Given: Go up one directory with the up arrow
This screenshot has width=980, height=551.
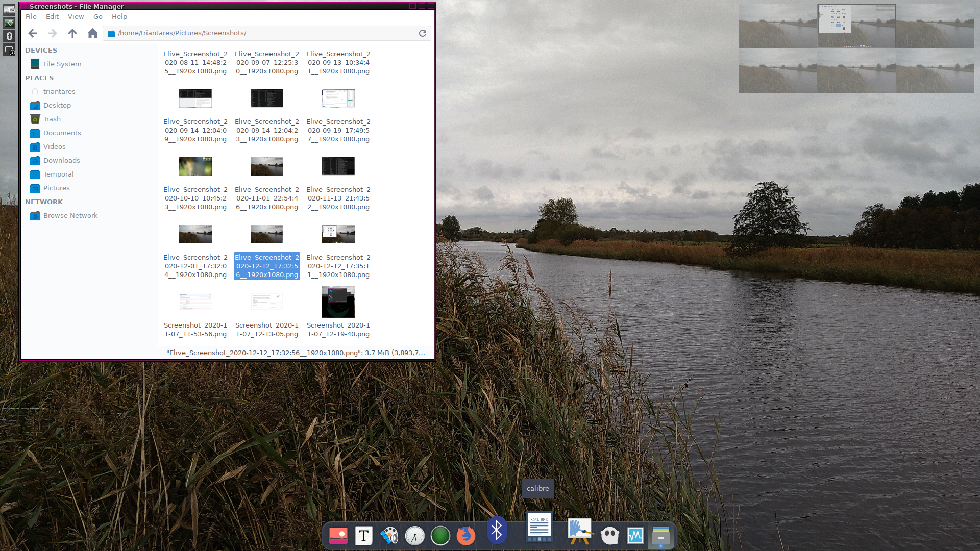Looking at the screenshot, I should pos(72,33).
